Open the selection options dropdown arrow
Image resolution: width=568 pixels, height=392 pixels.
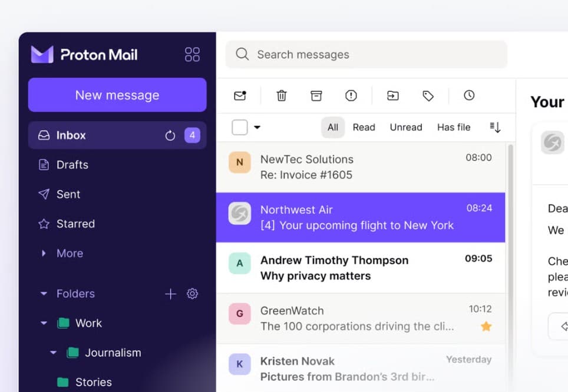tap(257, 127)
